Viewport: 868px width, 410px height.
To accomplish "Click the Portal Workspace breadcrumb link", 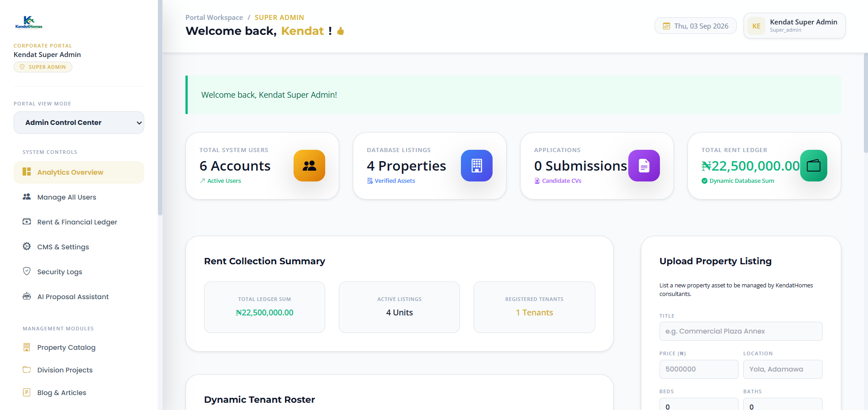I will point(214,17).
